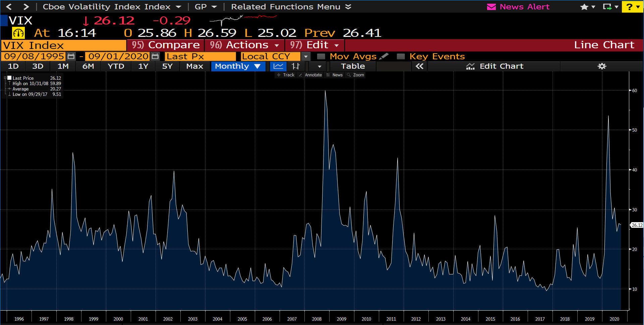Open the start date calendar picker
The width and height of the screenshot is (644, 325).
tap(71, 56)
